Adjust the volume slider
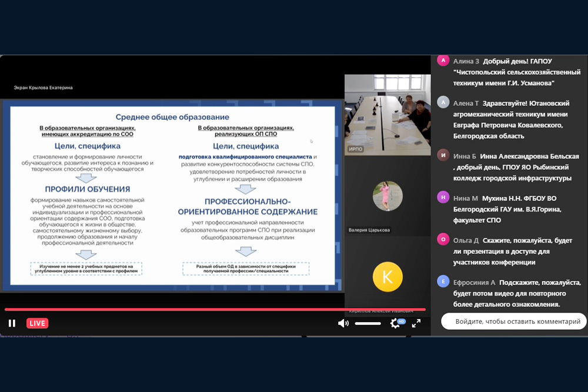Viewport: 588px width, 392px height. [367, 323]
